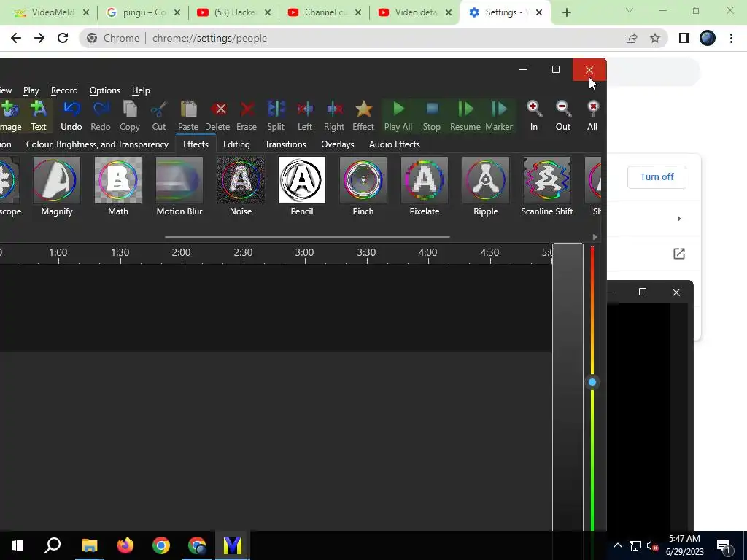
Task: Click the Text tool in the toolbar
Action: (x=39, y=116)
